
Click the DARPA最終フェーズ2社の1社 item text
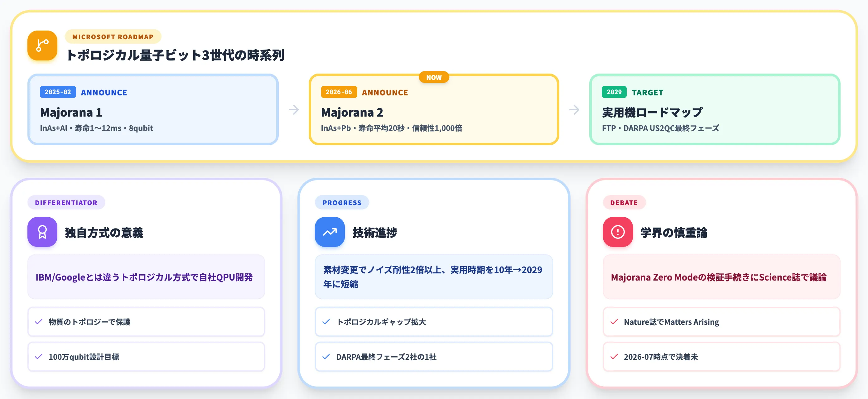tap(387, 357)
